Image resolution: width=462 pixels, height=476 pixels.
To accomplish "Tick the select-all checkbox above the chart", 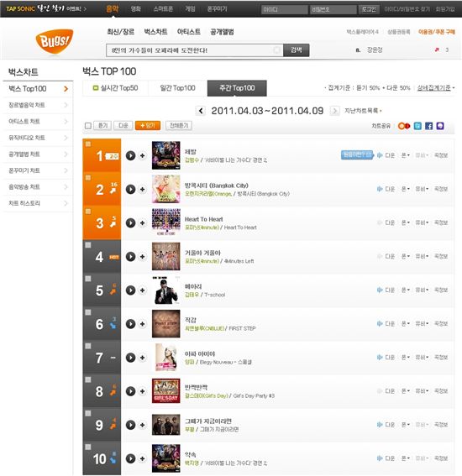I will 88,126.
